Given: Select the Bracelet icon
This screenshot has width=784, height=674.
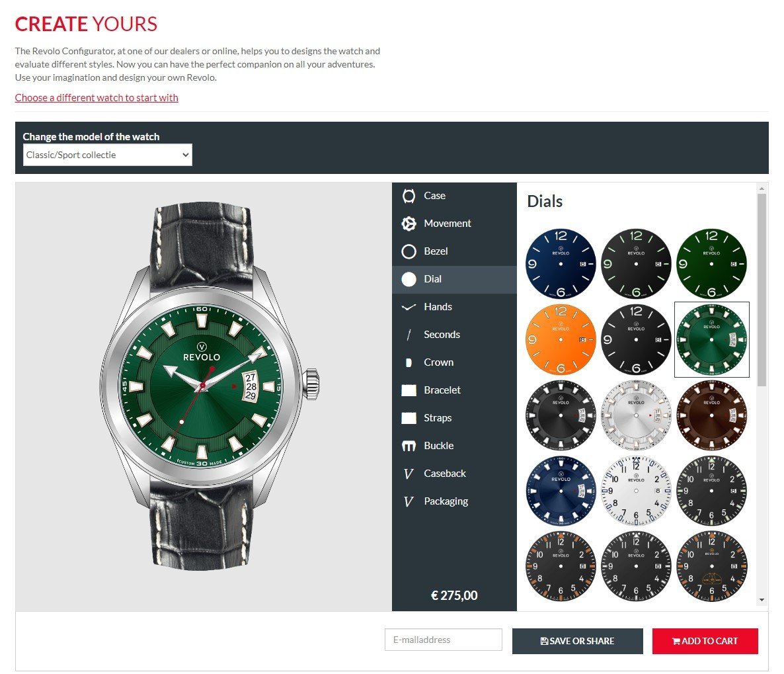Looking at the screenshot, I should pos(409,390).
